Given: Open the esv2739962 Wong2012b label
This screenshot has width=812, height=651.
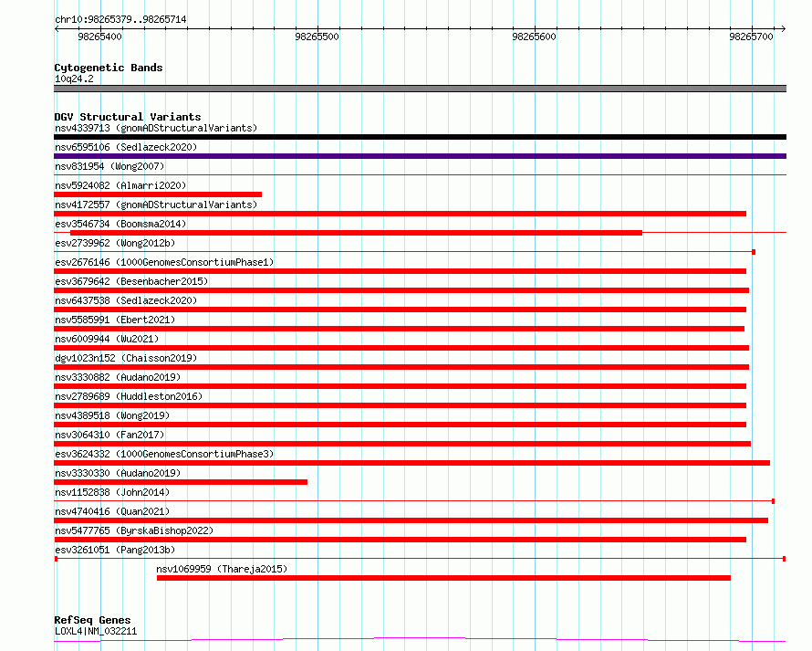Looking at the screenshot, I should click(x=115, y=243).
